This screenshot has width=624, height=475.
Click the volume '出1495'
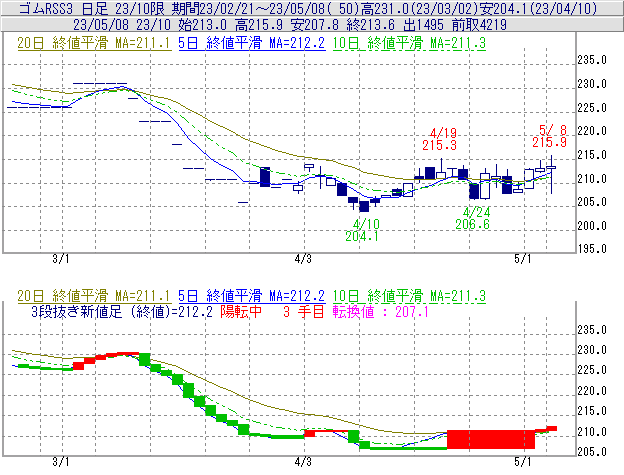(x=423, y=25)
